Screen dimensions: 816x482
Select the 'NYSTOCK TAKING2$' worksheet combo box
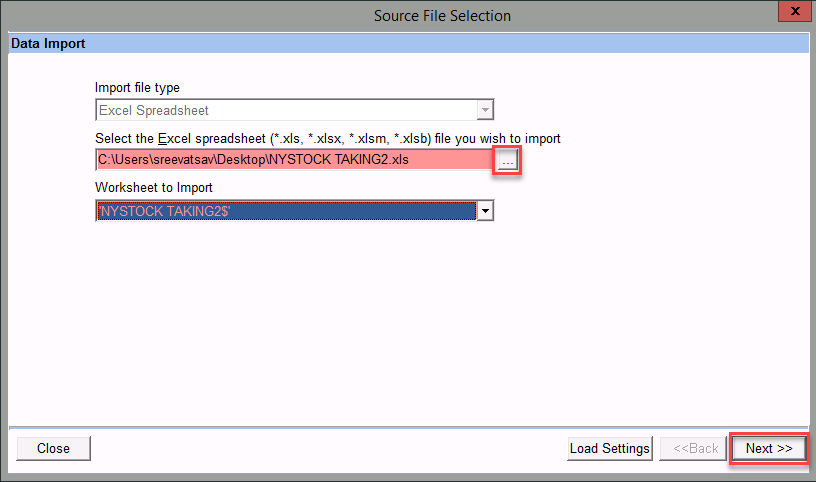tap(285, 211)
